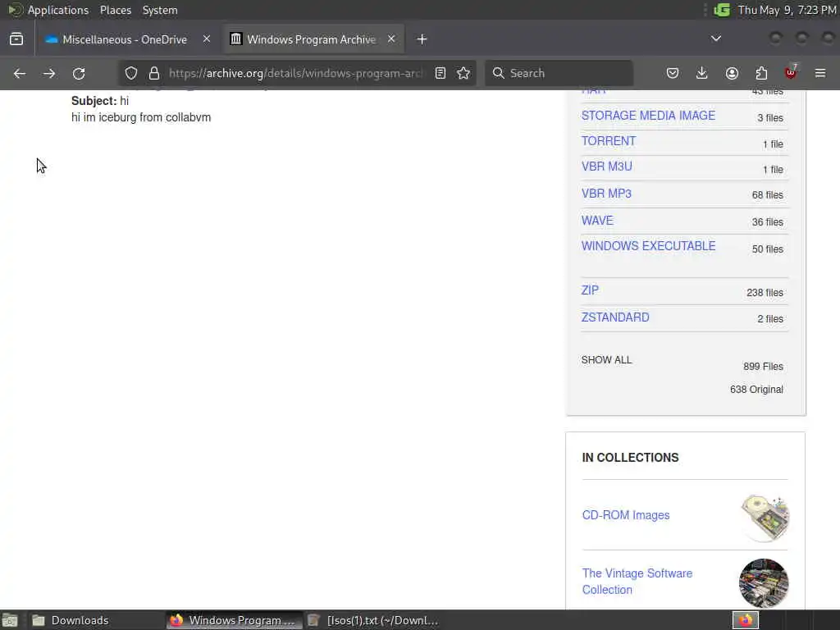Go forward one page
The width and height of the screenshot is (840, 630).
point(49,73)
